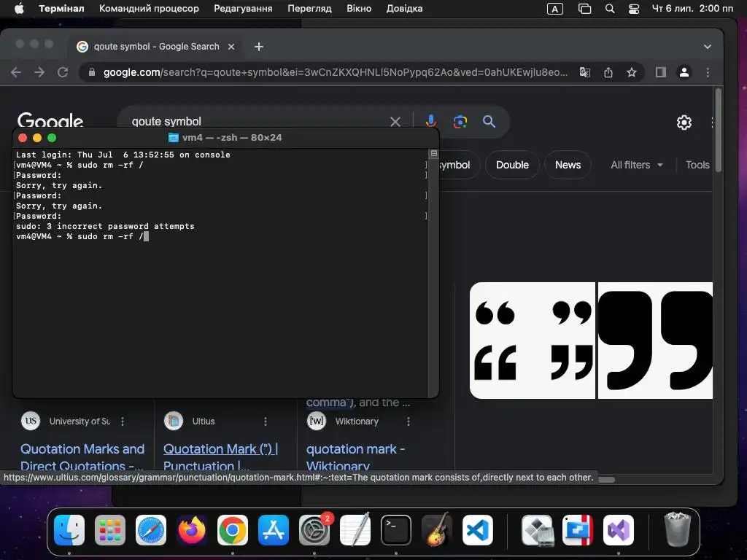
Task: Open Visual Studio Code from the Dock
Action: pyautogui.click(x=478, y=530)
